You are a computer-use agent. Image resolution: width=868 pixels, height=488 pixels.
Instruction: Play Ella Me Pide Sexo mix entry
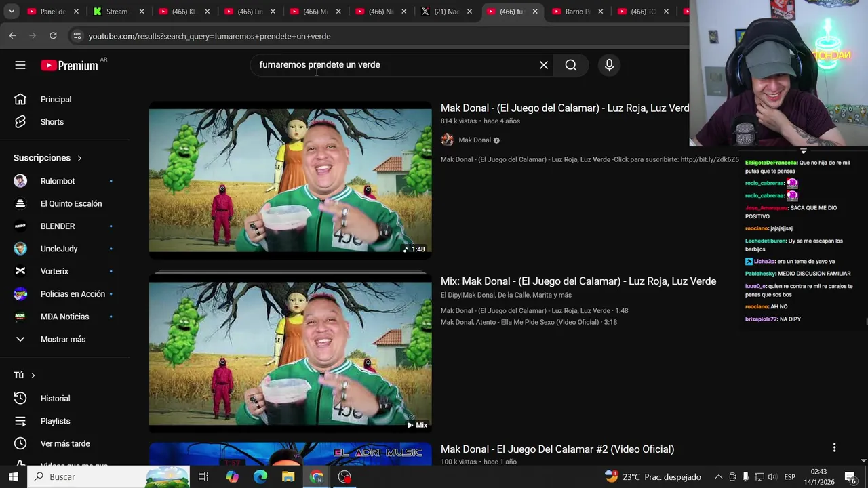click(529, 322)
